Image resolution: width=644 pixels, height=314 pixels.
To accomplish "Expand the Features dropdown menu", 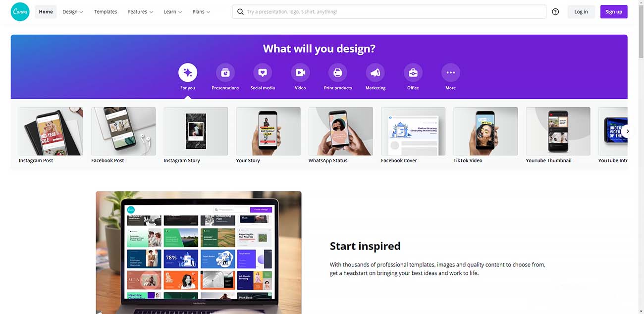I will pos(141,12).
